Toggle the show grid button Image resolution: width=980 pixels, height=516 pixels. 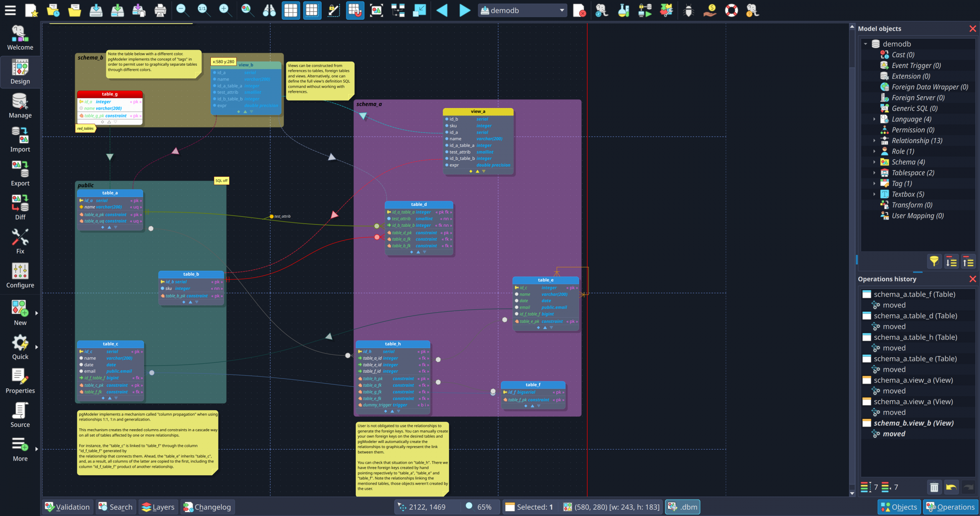[291, 11]
